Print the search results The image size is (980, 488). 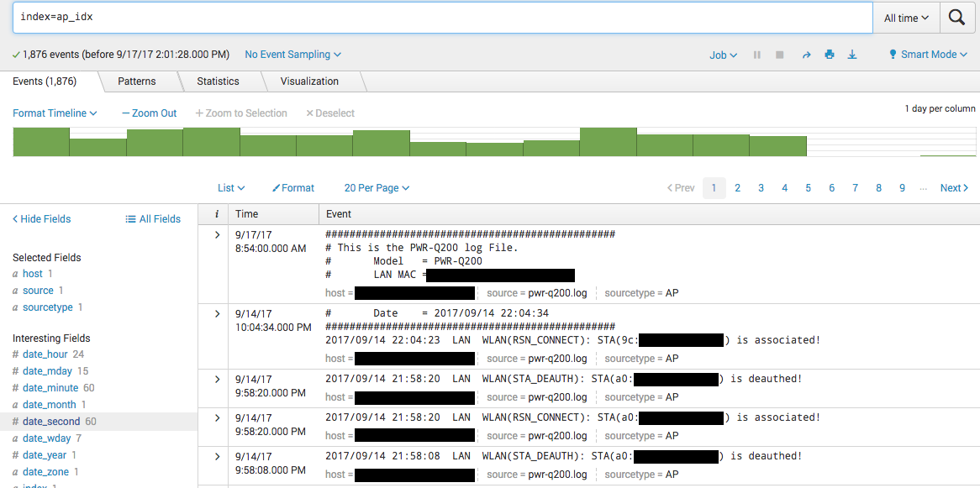pos(829,54)
